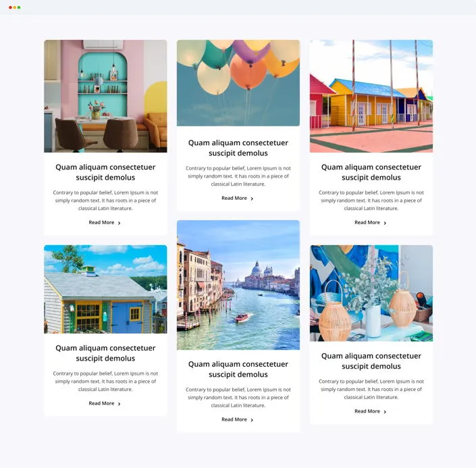
Task: Click the green window dot at top left
Action: pos(19,7)
